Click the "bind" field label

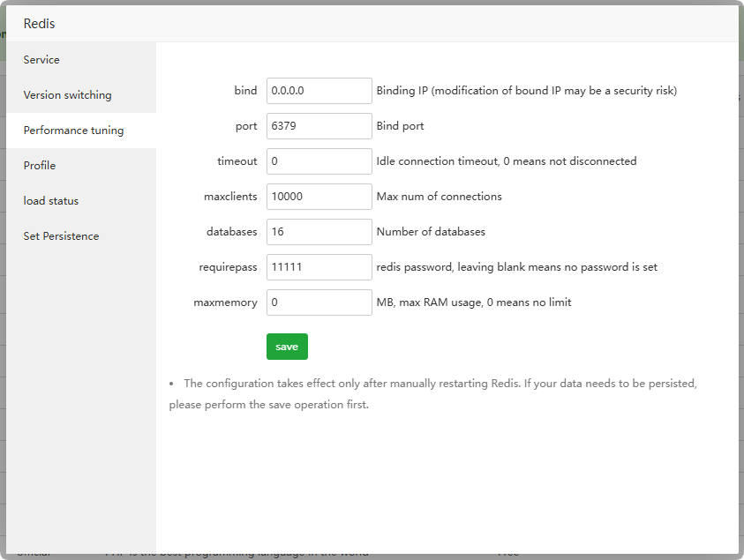click(245, 91)
